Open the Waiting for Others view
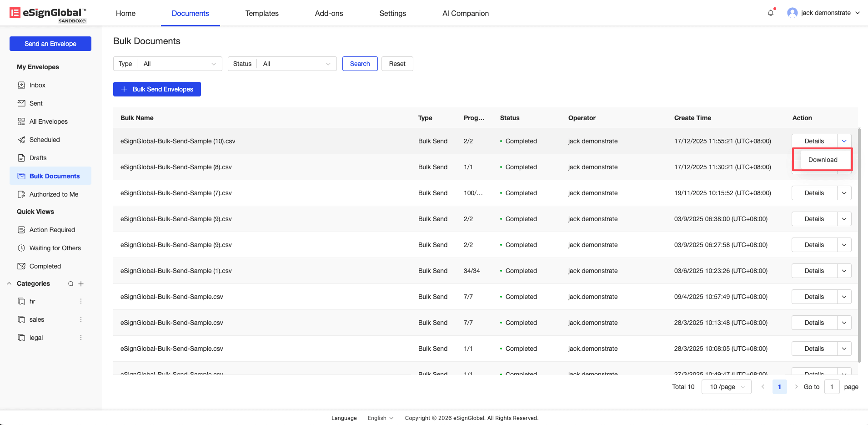Image resolution: width=868 pixels, height=425 pixels. [x=55, y=248]
